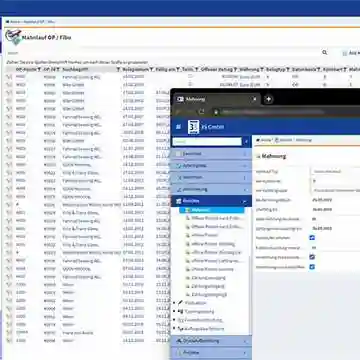Screen dimensions: 360x360
Task: Expand the section directly above Projekte
Action: (211, 341)
